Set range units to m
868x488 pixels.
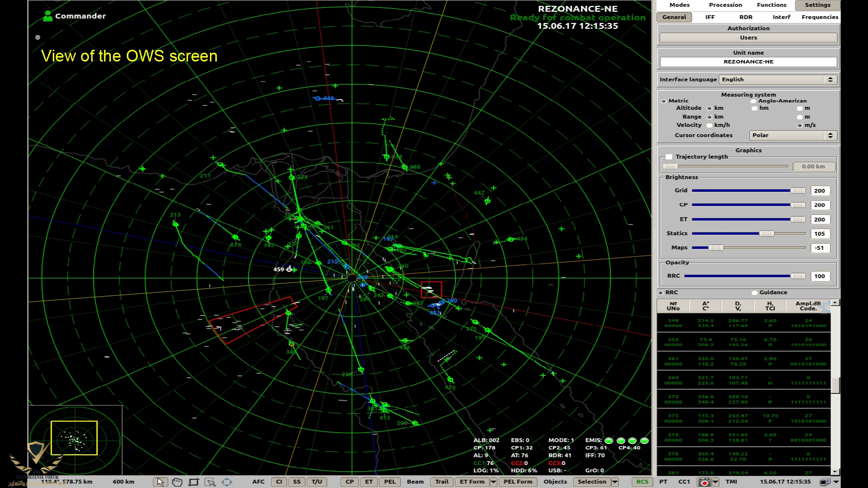coord(800,117)
